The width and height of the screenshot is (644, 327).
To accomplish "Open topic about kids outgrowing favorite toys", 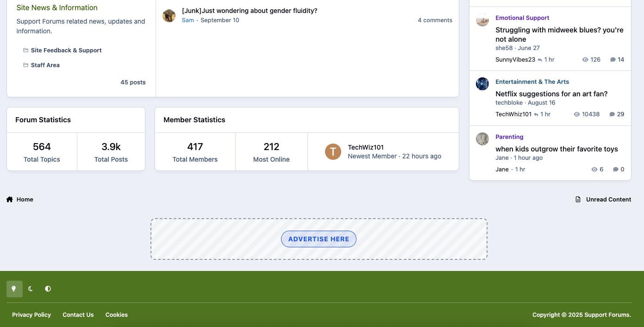I will point(556,149).
